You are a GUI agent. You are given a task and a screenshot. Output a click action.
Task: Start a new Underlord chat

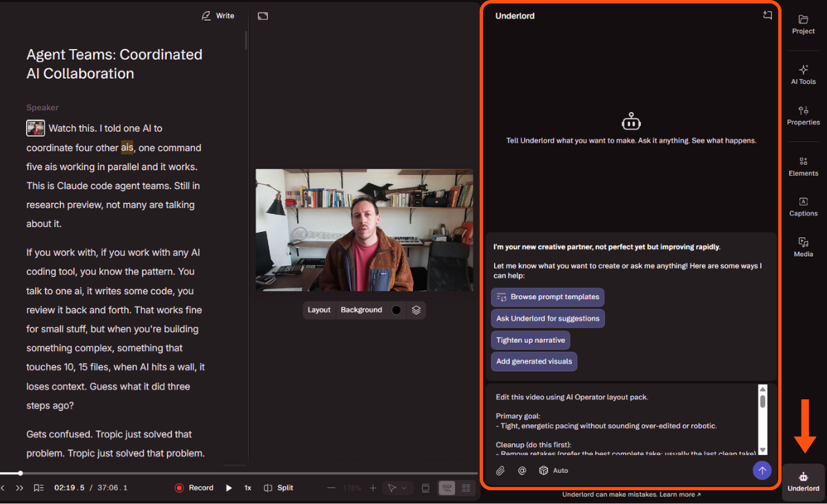pos(767,15)
